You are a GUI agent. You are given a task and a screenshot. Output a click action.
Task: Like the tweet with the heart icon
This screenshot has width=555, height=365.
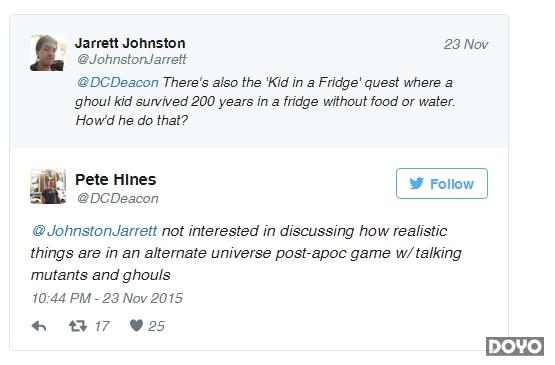[136, 325]
